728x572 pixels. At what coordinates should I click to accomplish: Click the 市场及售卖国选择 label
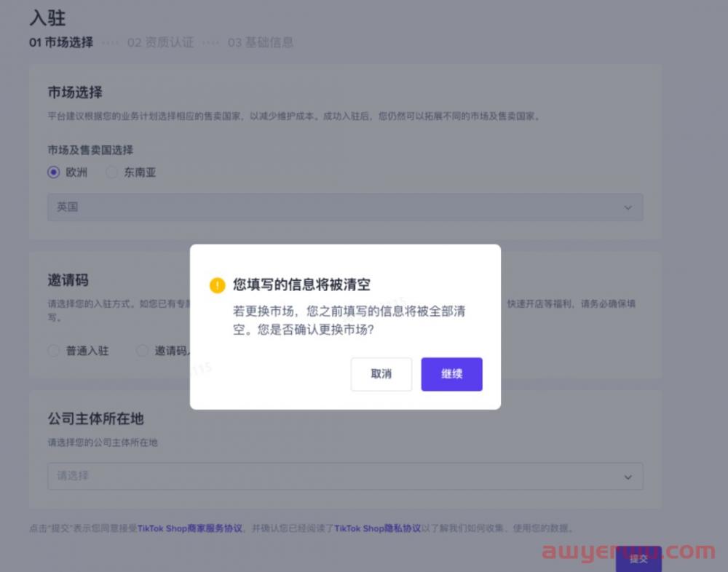[x=90, y=150]
